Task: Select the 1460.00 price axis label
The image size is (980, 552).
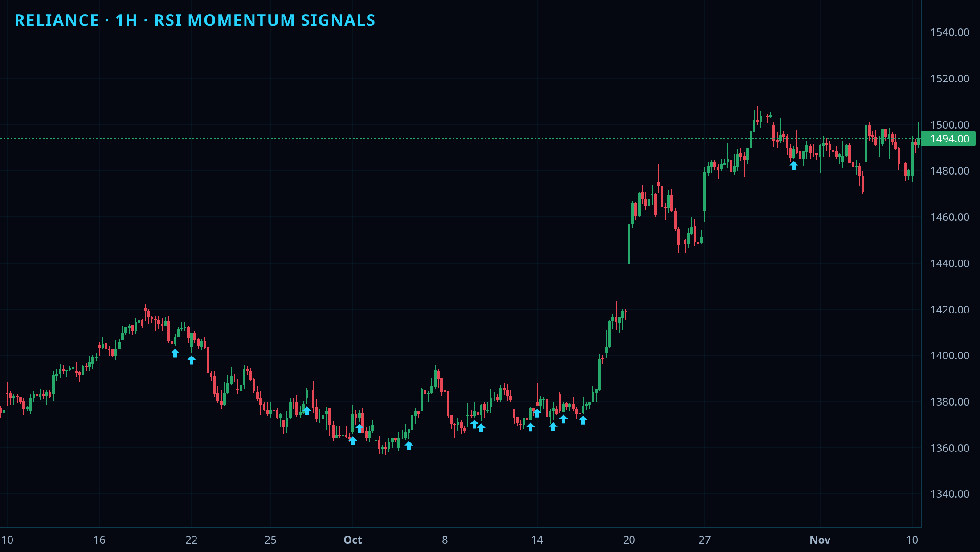Action: coord(950,217)
